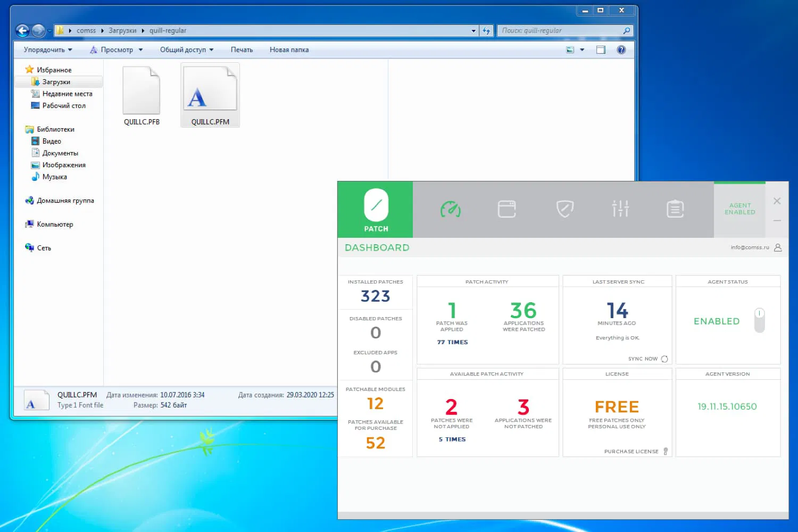Select the QUILLC.PFM file
This screenshot has height=532, width=798.
click(210, 96)
